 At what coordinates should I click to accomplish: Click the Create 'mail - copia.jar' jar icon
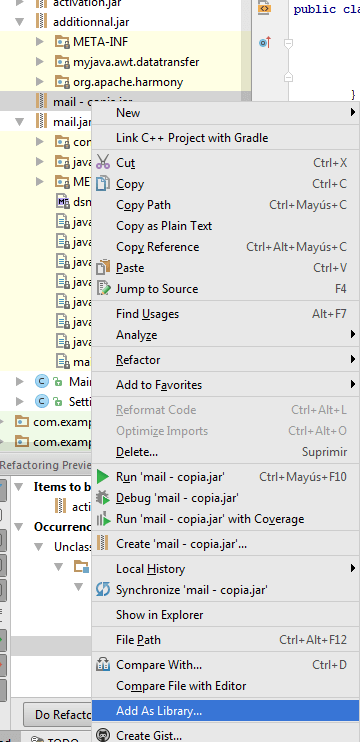tap(102, 543)
